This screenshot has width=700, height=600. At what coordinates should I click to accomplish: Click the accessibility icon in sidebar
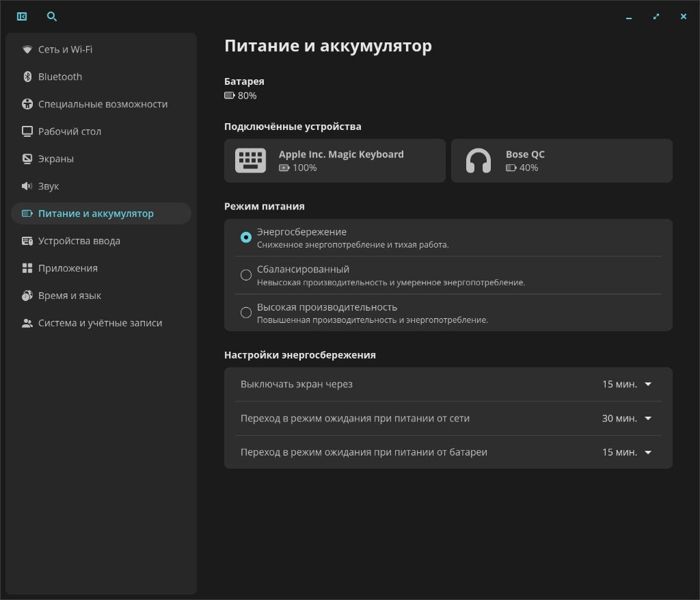point(27,104)
